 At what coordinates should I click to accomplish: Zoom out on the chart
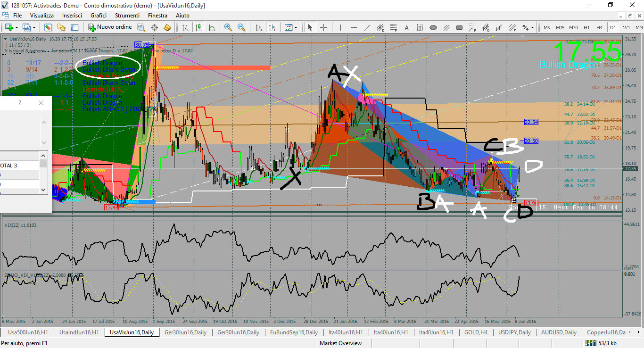pos(241,27)
